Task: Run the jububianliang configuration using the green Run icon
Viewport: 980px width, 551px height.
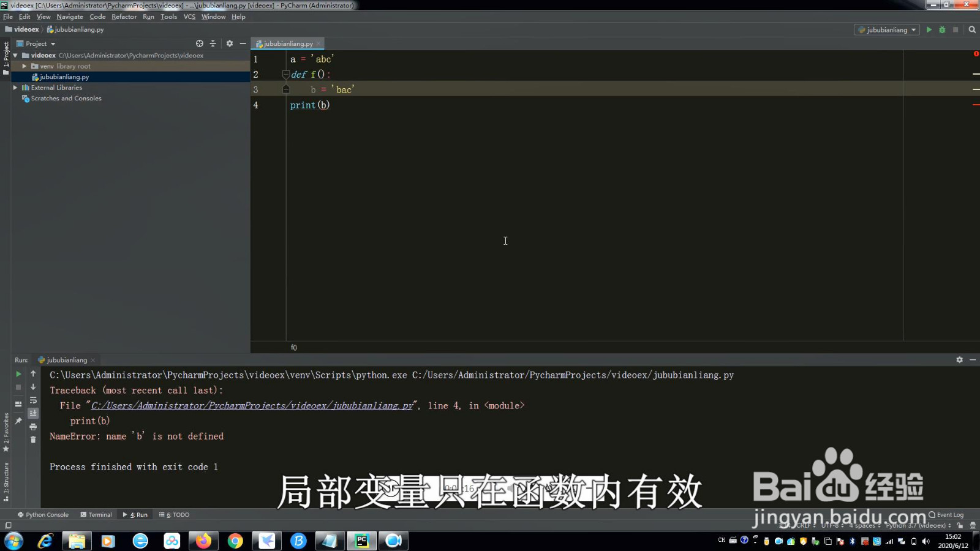Action: coord(929,29)
